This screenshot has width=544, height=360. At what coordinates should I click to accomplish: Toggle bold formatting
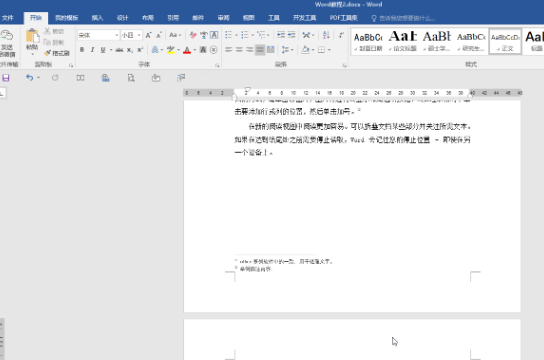(x=82, y=50)
